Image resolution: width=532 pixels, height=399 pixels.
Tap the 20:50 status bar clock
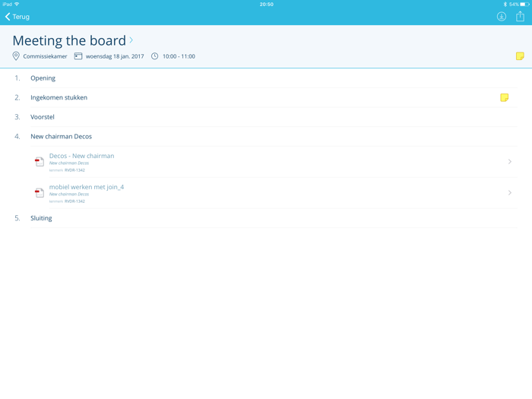click(x=266, y=5)
